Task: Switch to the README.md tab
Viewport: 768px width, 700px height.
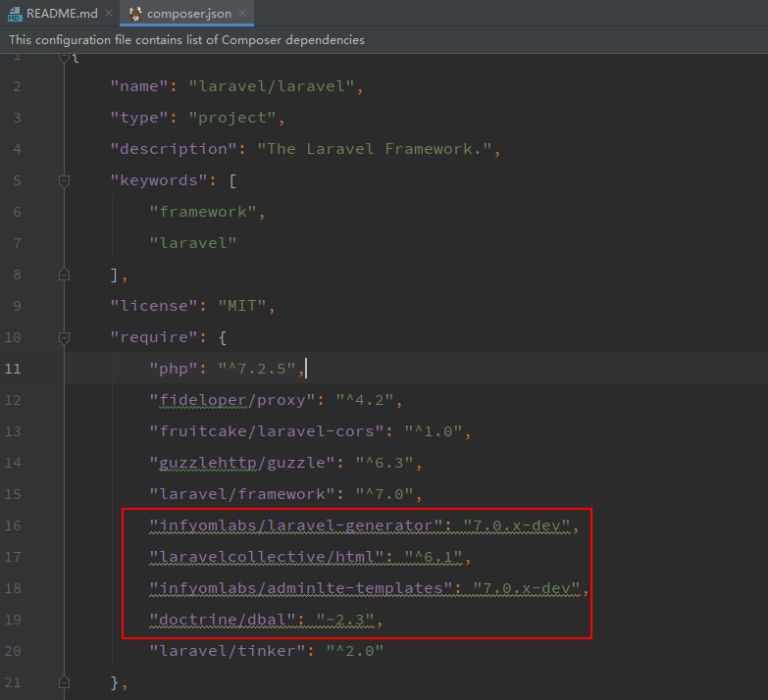Action: pos(61,14)
